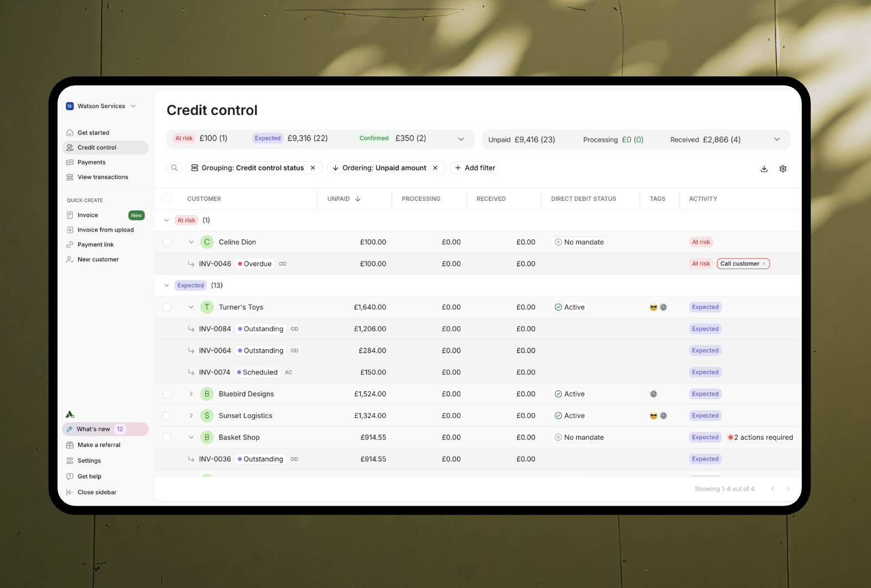This screenshot has width=871, height=588.
Task: Click the New customer person icon
Action: point(70,260)
